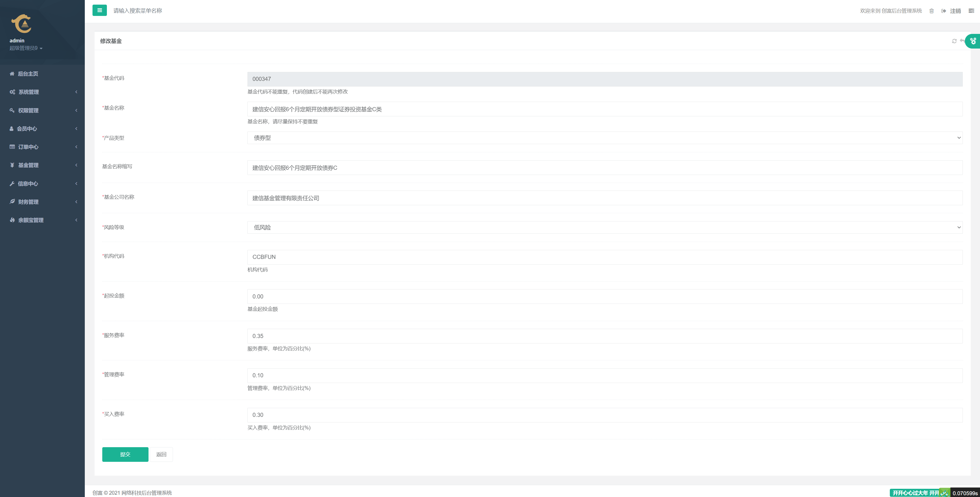980x497 pixels.
Task: Open the green gears settings tab
Action: point(973,41)
